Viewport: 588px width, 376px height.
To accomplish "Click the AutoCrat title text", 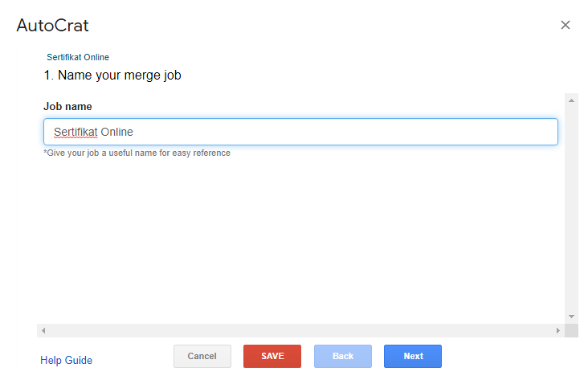I will 52,26.
